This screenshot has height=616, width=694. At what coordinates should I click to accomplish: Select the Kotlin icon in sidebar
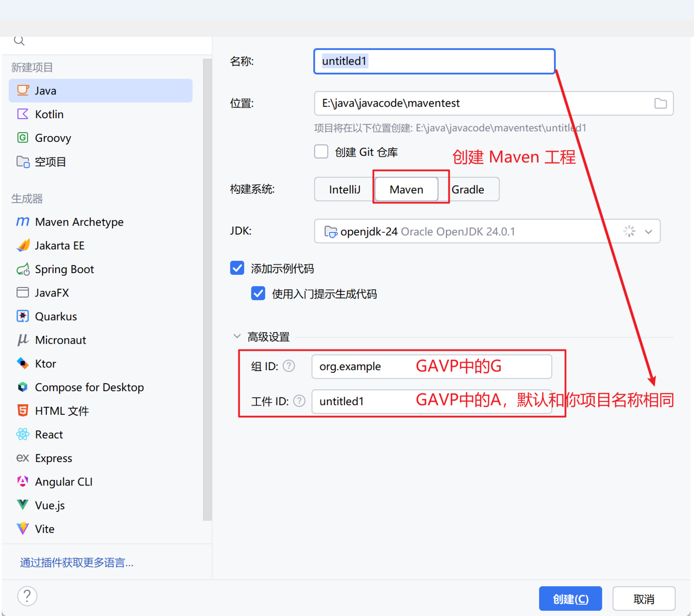(23, 114)
